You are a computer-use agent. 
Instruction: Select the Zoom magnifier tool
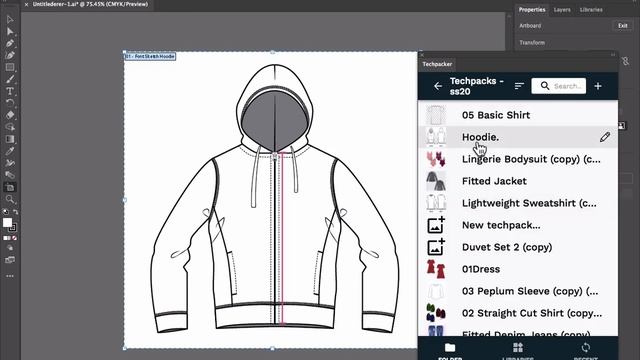tap(10, 199)
